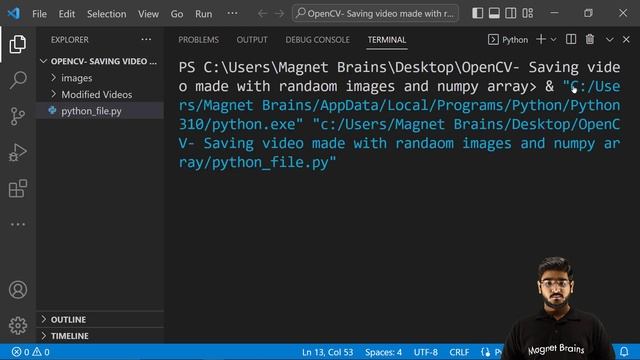The height and width of the screenshot is (360, 640).
Task: Open the customize layout icon
Action: [528, 13]
